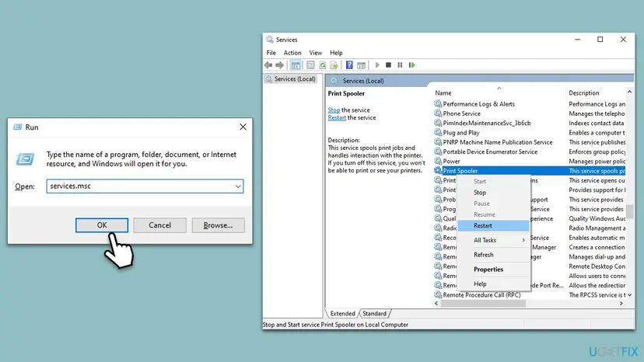Select PNRP Machine Name Publication Service row
The image size is (644, 362).
coord(529,142)
